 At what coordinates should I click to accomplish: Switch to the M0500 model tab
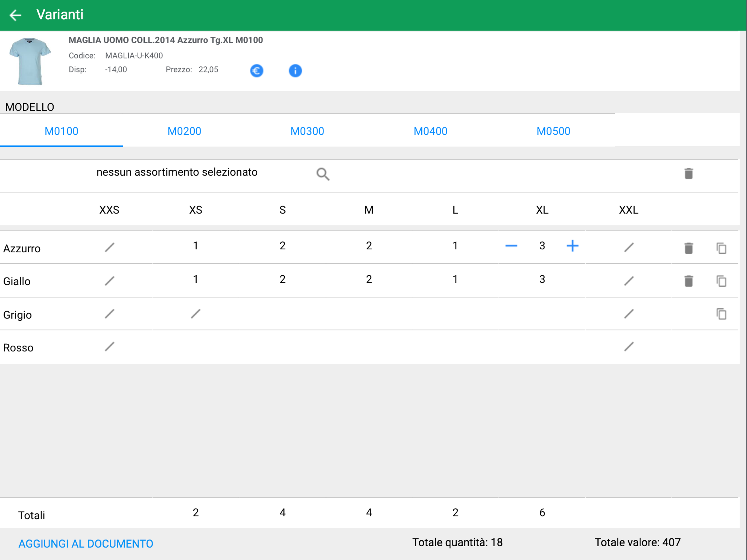tap(553, 131)
